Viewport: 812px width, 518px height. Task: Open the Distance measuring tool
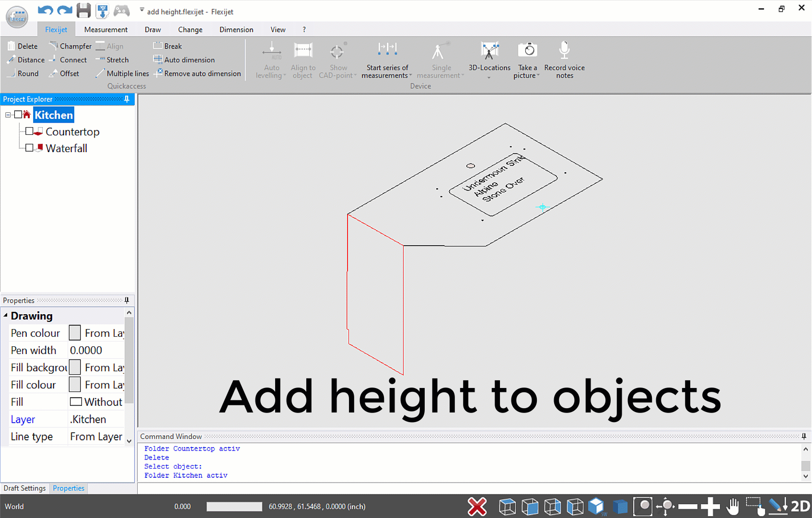pos(26,59)
